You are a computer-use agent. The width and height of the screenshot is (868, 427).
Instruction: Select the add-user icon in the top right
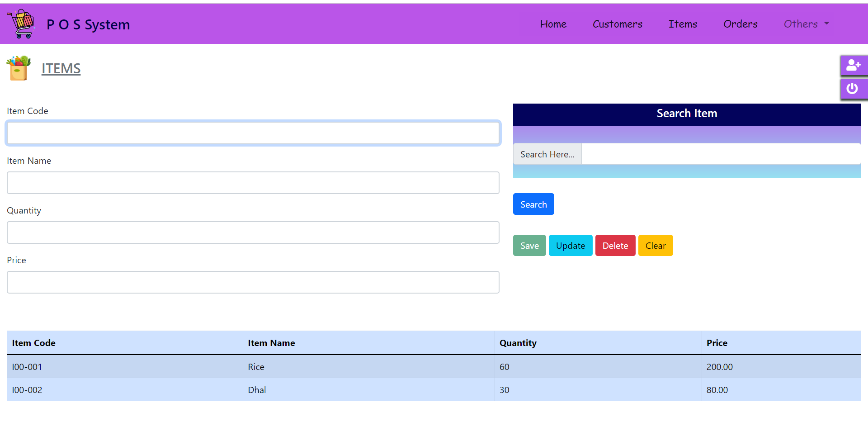click(854, 66)
